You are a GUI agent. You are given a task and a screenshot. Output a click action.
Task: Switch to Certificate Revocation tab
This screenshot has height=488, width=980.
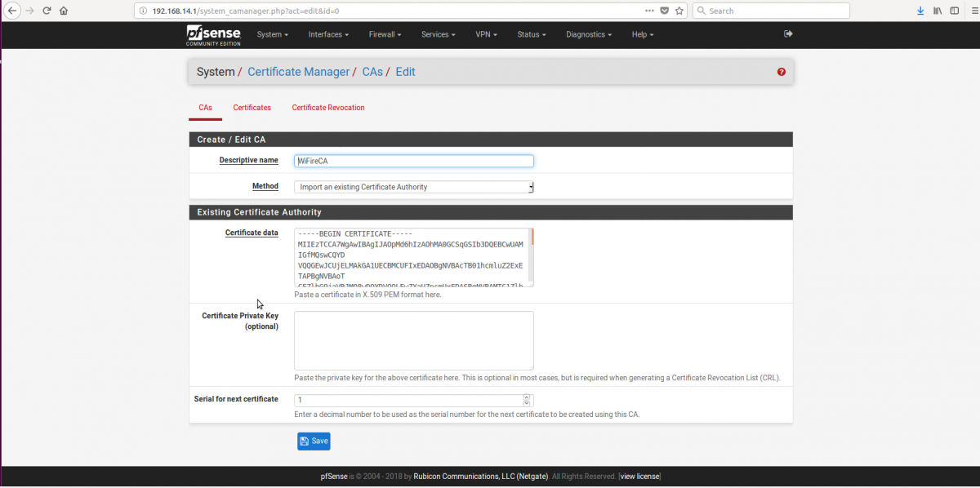point(328,108)
